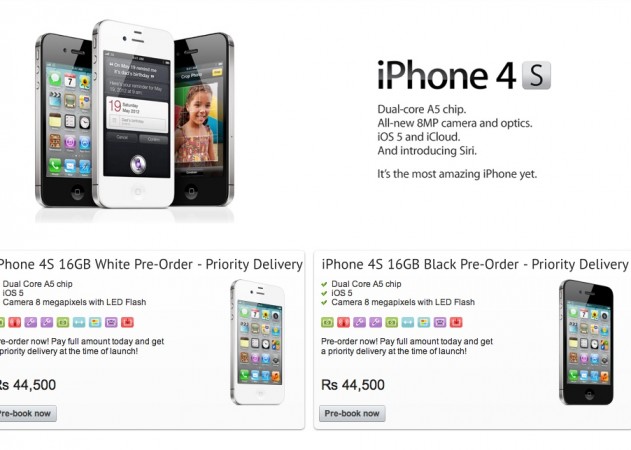Click the purple basket icon in White card
The image size is (631, 450).
coord(111,322)
